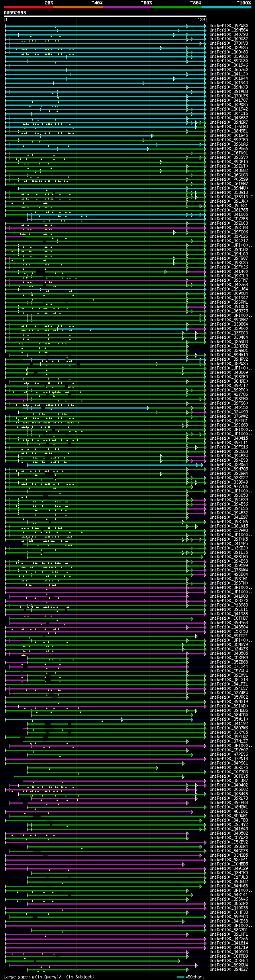Click UniRef100_C5Y7E8 label
Image resolution: width=255 pixels, height=980 pixels.
[229, 219]
